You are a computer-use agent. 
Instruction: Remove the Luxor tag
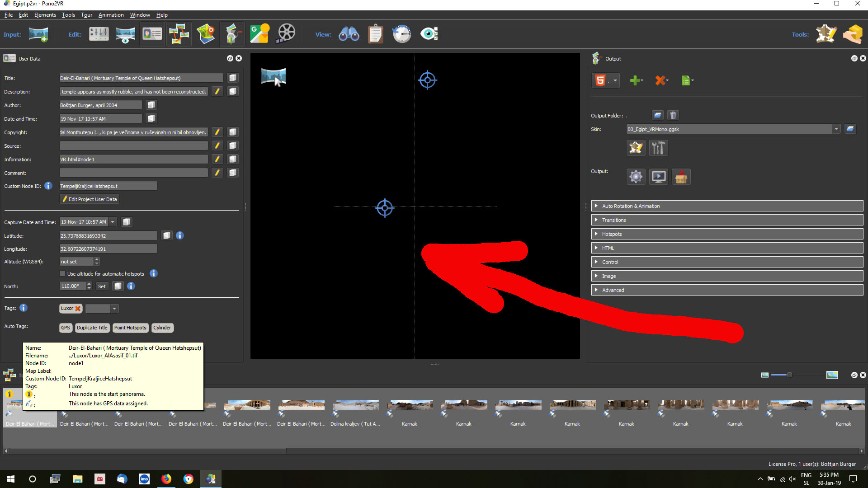pyautogui.click(x=78, y=309)
